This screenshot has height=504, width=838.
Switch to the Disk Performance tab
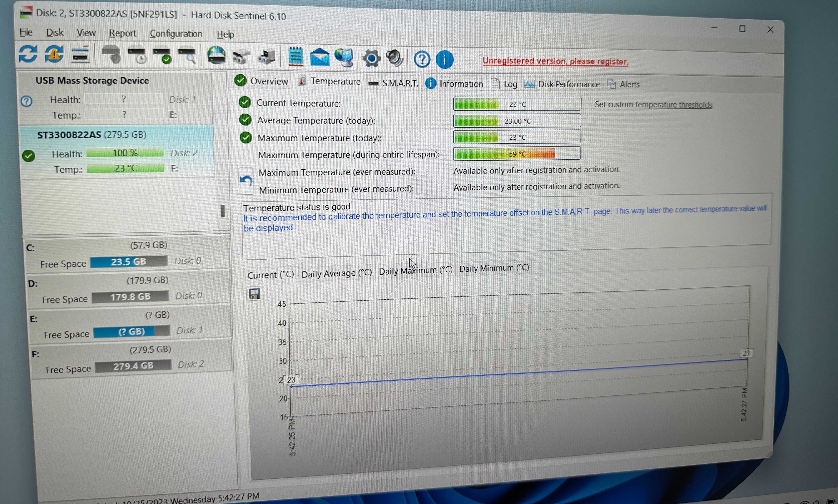pos(562,84)
